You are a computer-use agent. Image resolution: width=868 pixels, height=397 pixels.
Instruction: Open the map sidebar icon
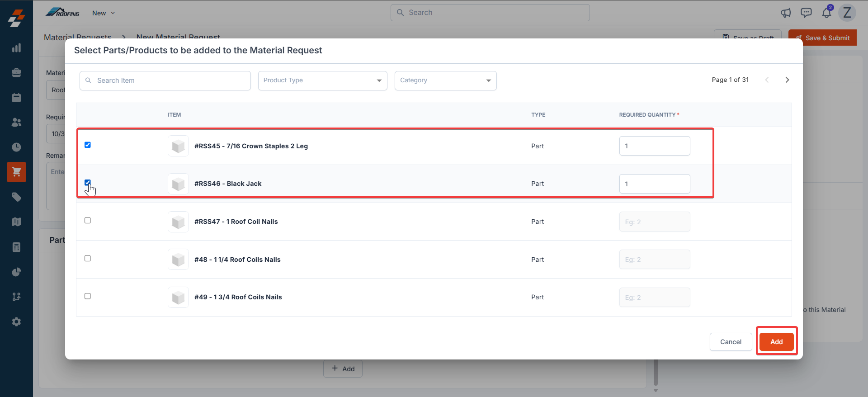[16, 222]
